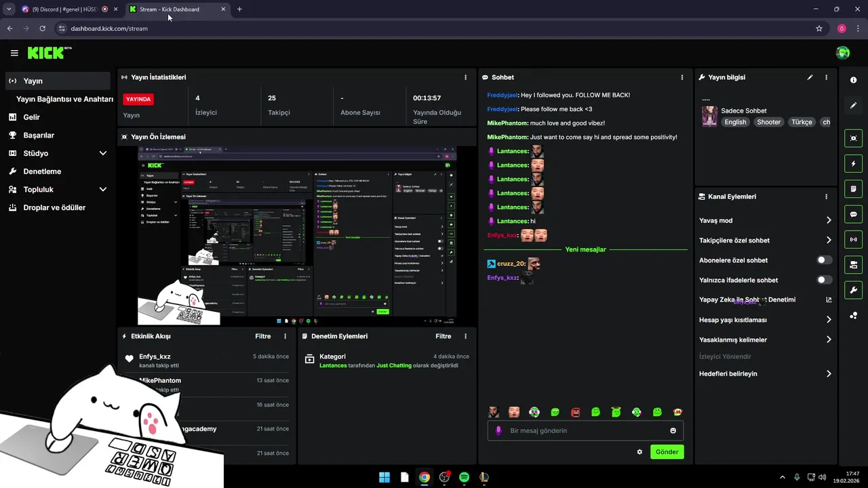Click the Kick logo
The image size is (868, 488).
coord(49,53)
